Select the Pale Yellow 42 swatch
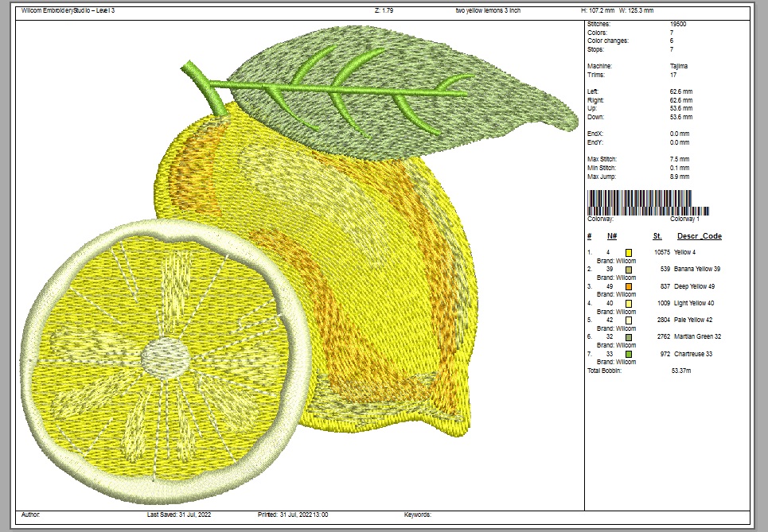Image resolution: width=768 pixels, height=532 pixels. 629,320
